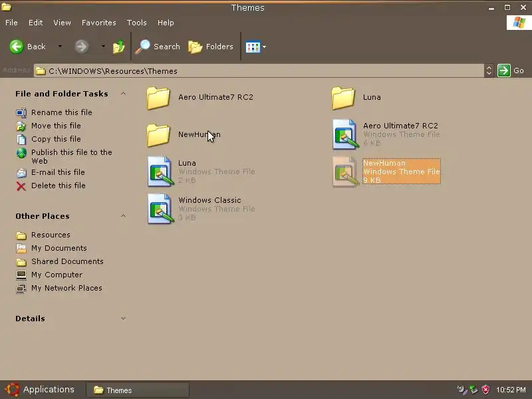Collapse File and Folder Tasks panel

[124, 94]
